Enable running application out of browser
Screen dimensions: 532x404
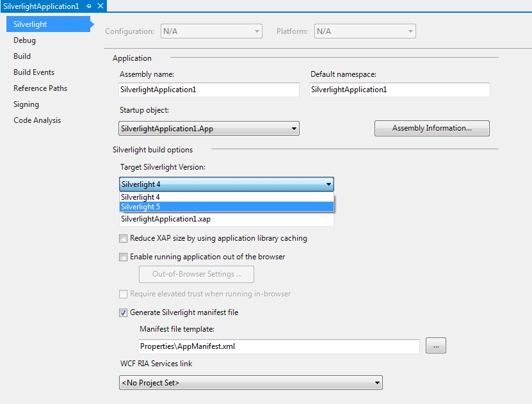tap(124, 257)
